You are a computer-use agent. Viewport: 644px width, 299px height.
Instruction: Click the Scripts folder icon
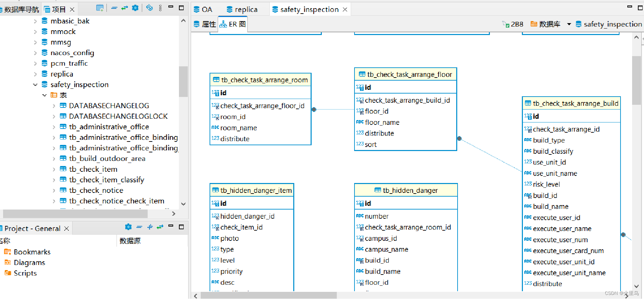click(x=7, y=273)
